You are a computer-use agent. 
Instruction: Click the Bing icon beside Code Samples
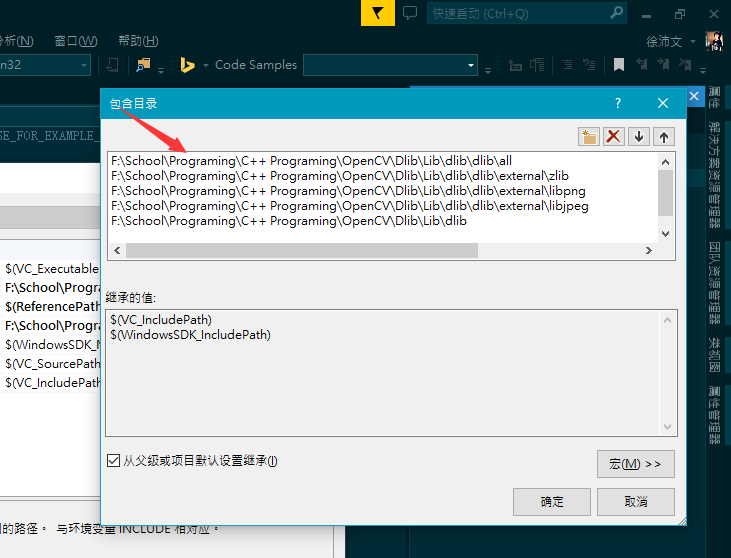(x=187, y=65)
